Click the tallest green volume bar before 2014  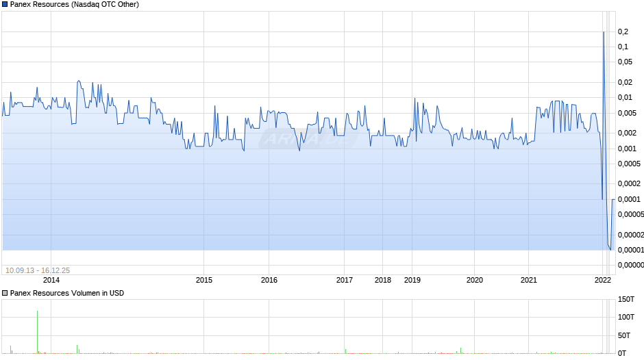(x=38, y=332)
